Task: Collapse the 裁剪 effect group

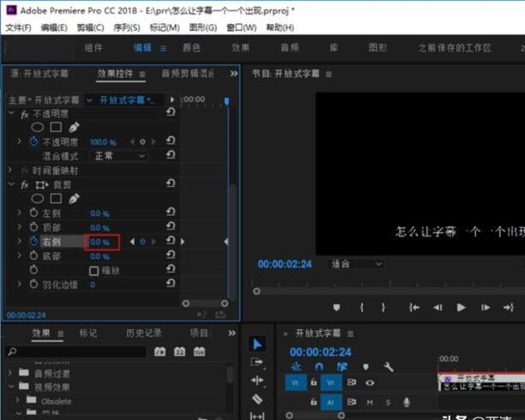Action: (x=11, y=184)
